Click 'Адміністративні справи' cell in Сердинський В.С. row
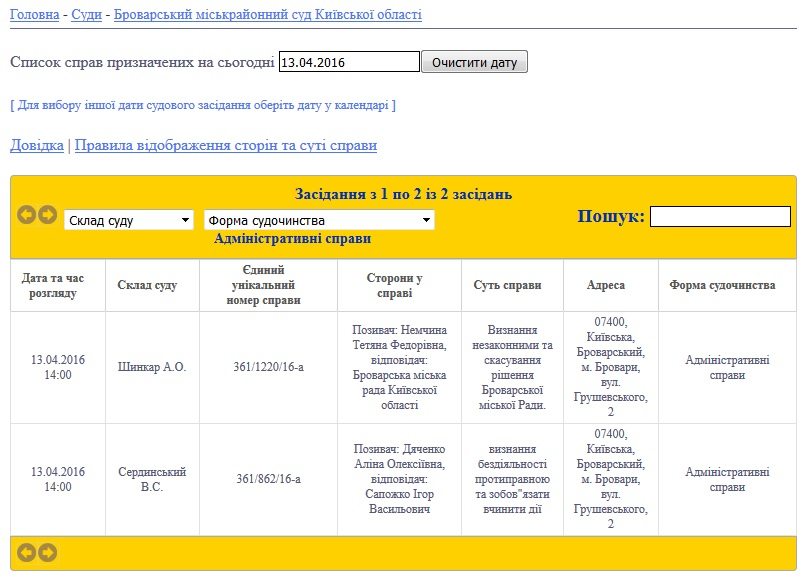 pyautogui.click(x=727, y=479)
